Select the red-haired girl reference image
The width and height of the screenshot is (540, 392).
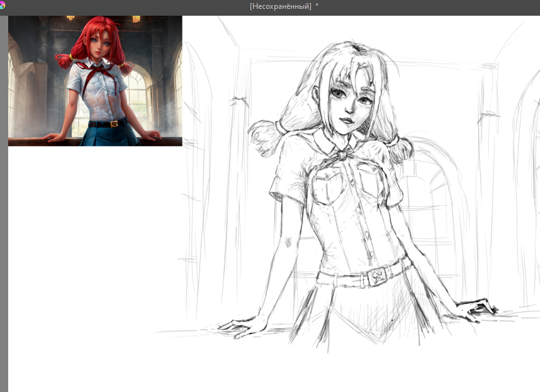pos(95,81)
